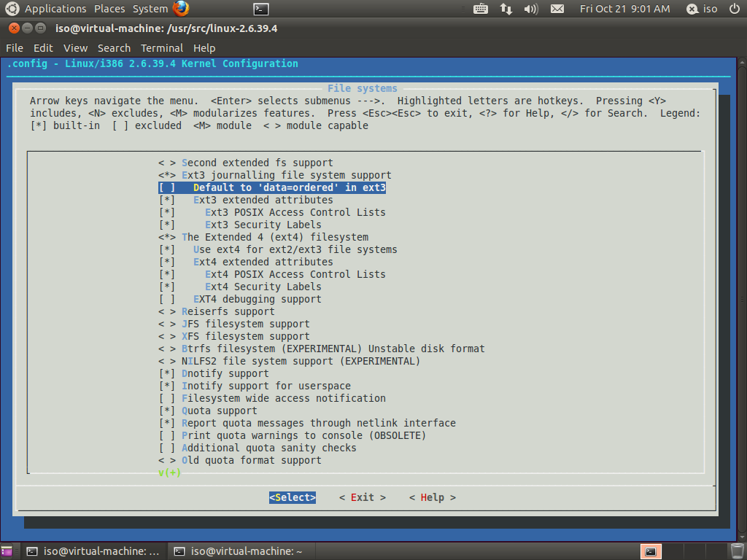Toggle Ext3 Security Labels option

[240, 225]
